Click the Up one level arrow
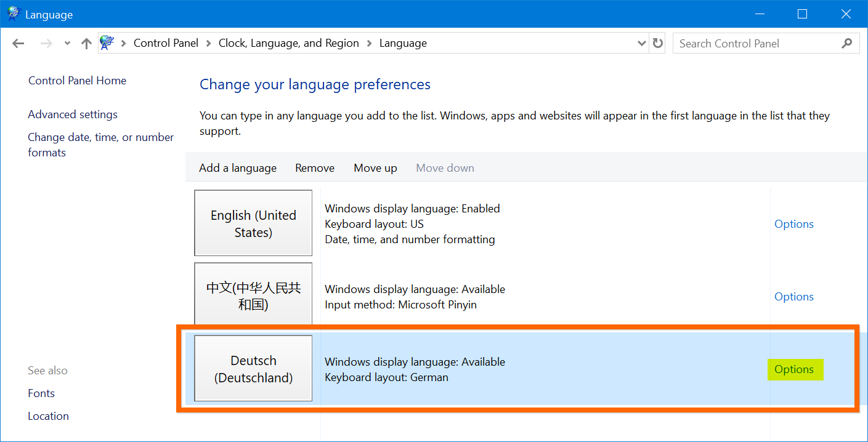This screenshot has width=868, height=442. [86, 43]
